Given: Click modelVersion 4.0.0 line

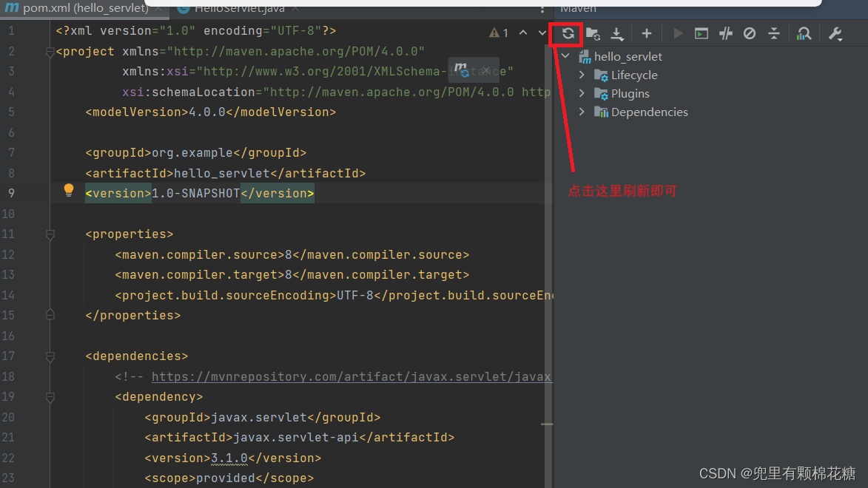Looking at the screenshot, I should coord(211,112).
